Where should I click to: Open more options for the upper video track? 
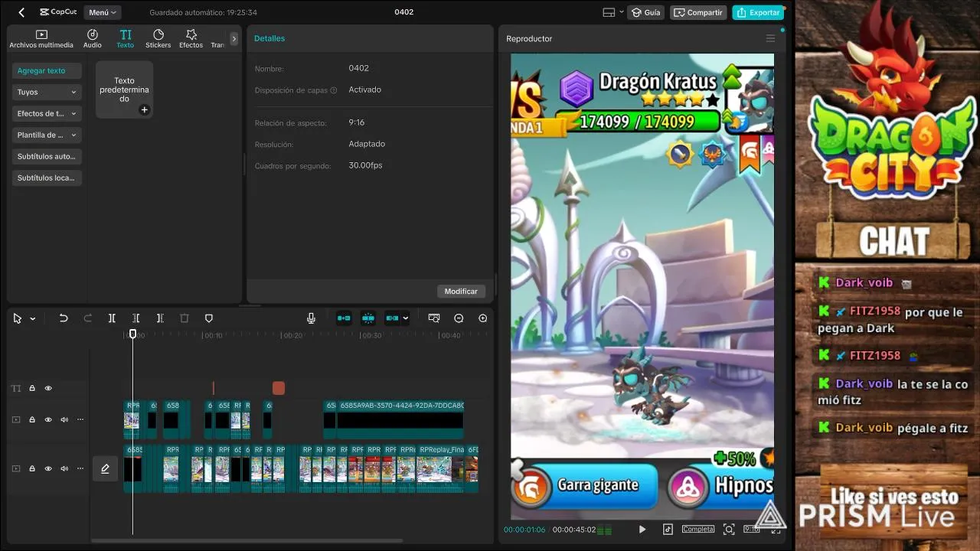point(80,419)
